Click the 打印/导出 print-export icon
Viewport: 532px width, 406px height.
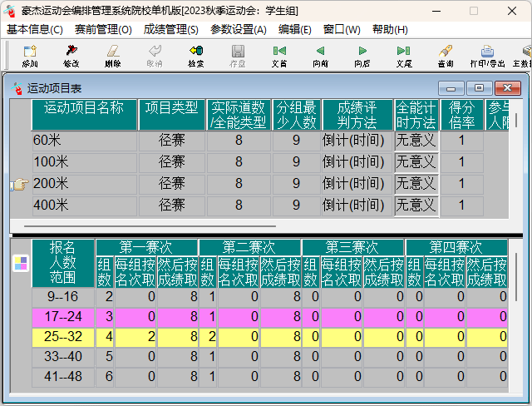tap(487, 56)
